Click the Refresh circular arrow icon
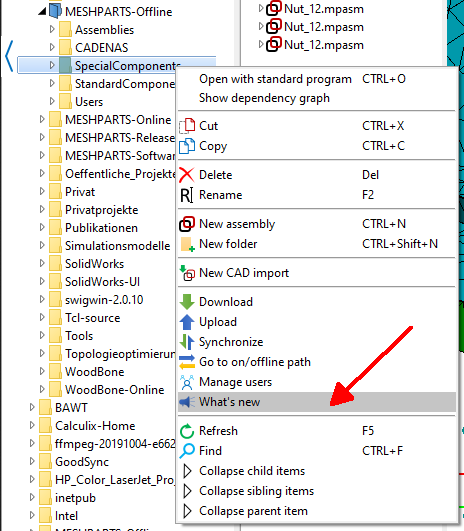The image size is (464, 531). (187, 431)
